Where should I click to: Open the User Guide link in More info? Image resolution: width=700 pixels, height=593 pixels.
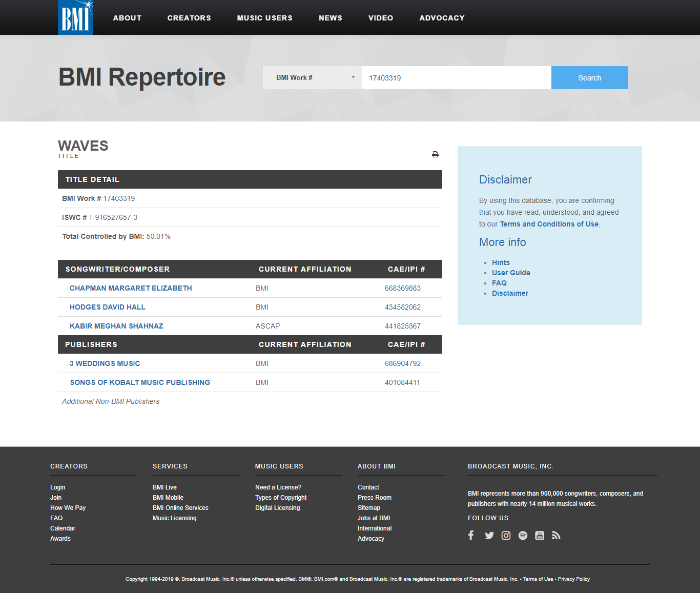click(511, 273)
